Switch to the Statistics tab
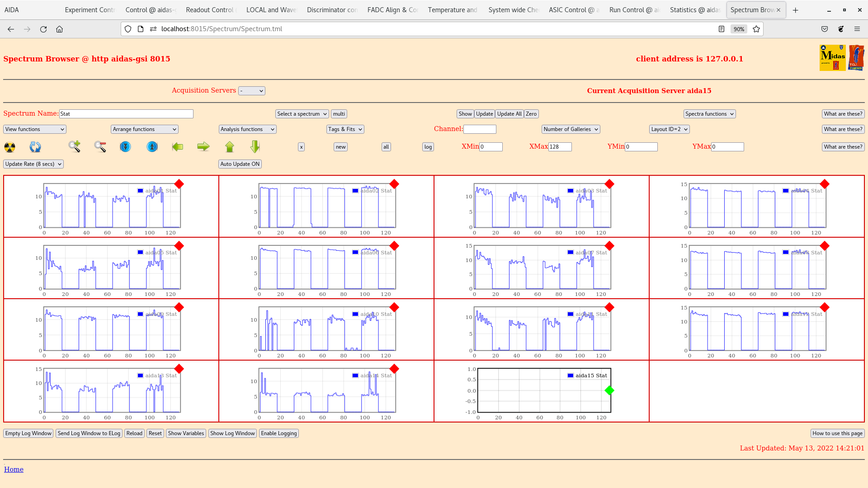 pyautogui.click(x=695, y=10)
